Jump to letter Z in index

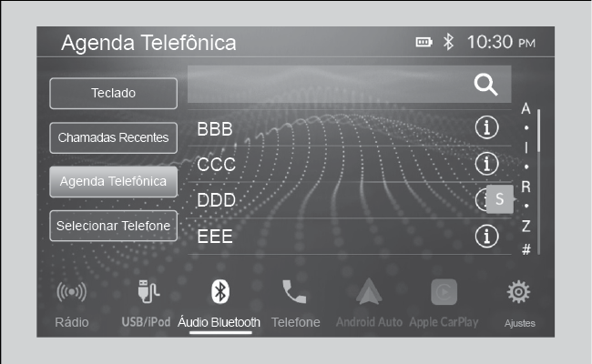[526, 226]
